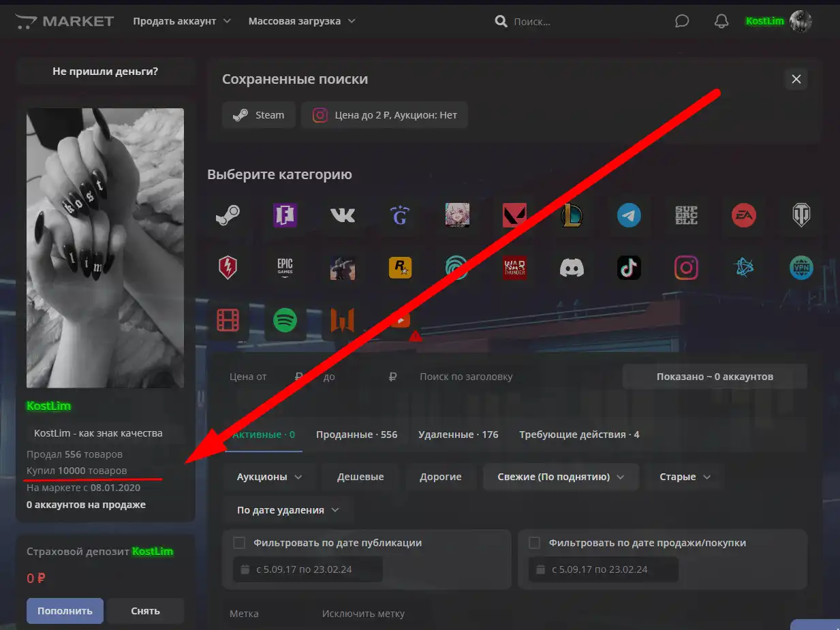The image size is (840, 630).
Task: Open the saved Steam search chip
Action: click(258, 115)
